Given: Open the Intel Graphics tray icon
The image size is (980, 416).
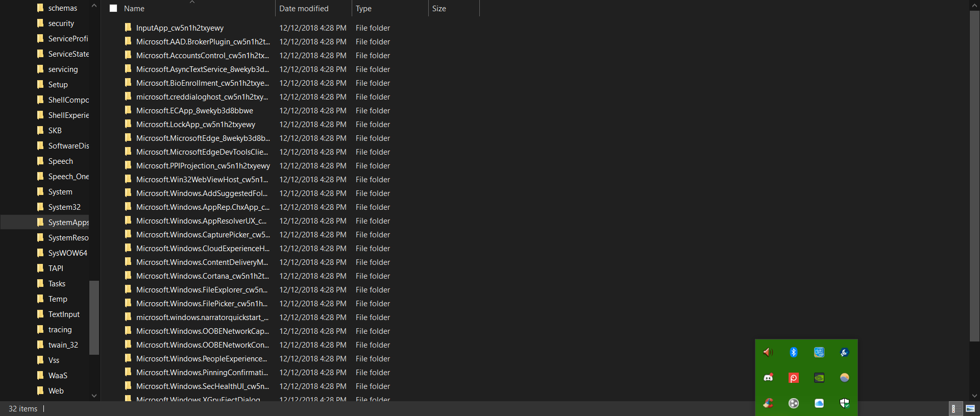Looking at the screenshot, I should coord(819,352).
